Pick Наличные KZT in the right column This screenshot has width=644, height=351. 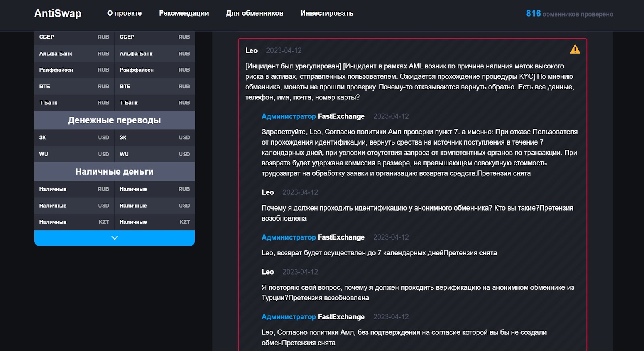click(x=155, y=222)
